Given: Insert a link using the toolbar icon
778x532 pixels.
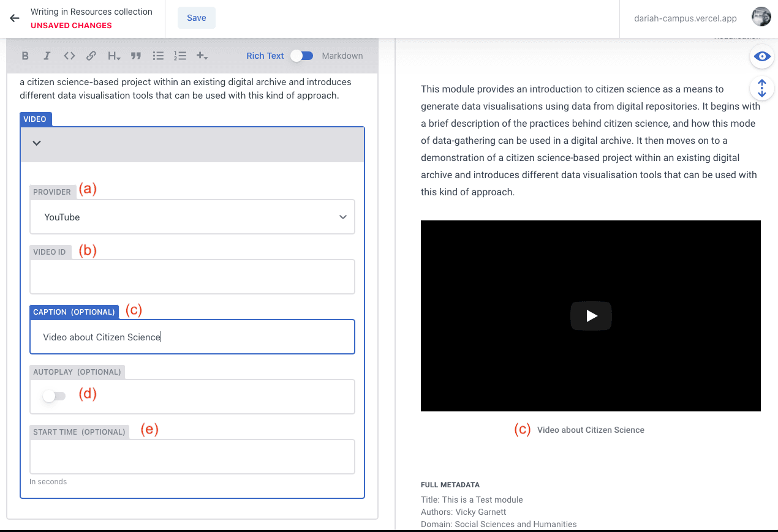Looking at the screenshot, I should pyautogui.click(x=91, y=56).
